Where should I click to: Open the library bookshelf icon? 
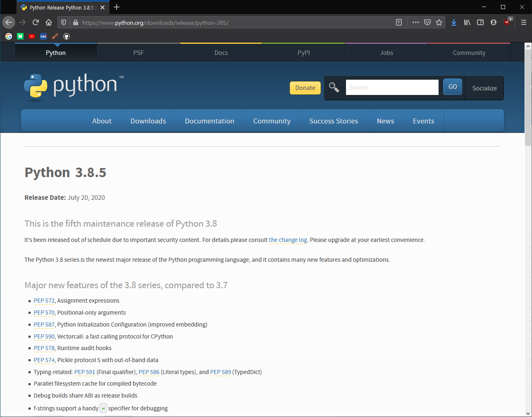click(x=467, y=22)
